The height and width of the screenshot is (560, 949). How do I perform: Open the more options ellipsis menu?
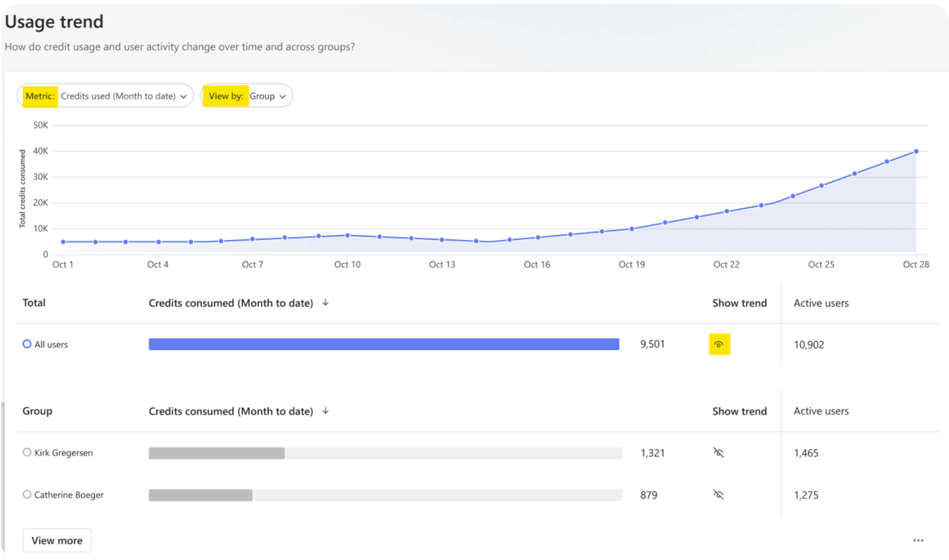click(919, 540)
